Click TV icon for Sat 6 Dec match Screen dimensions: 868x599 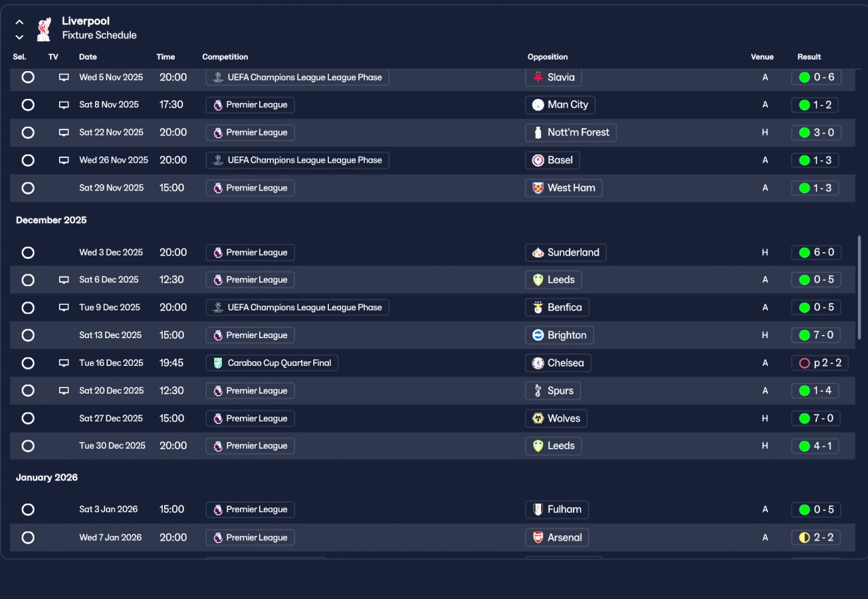(64, 280)
